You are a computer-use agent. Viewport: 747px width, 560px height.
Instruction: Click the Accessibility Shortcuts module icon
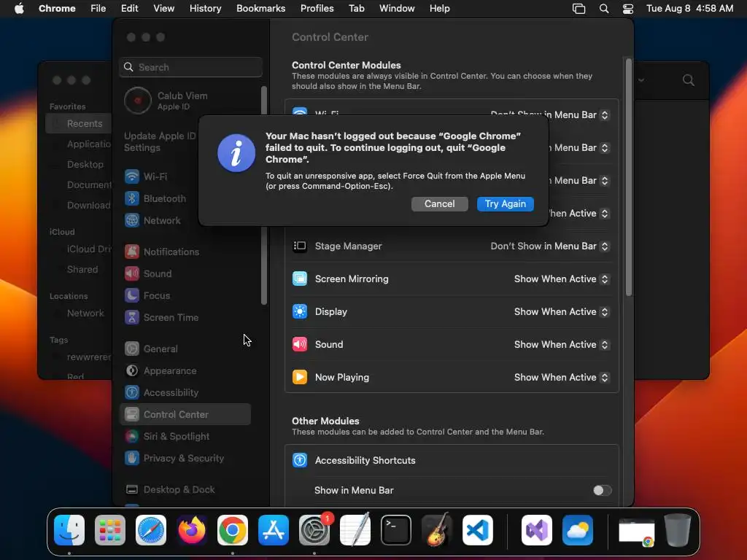300,461
